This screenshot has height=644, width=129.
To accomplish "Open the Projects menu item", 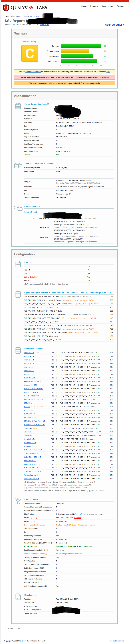I will click(x=94, y=6).
